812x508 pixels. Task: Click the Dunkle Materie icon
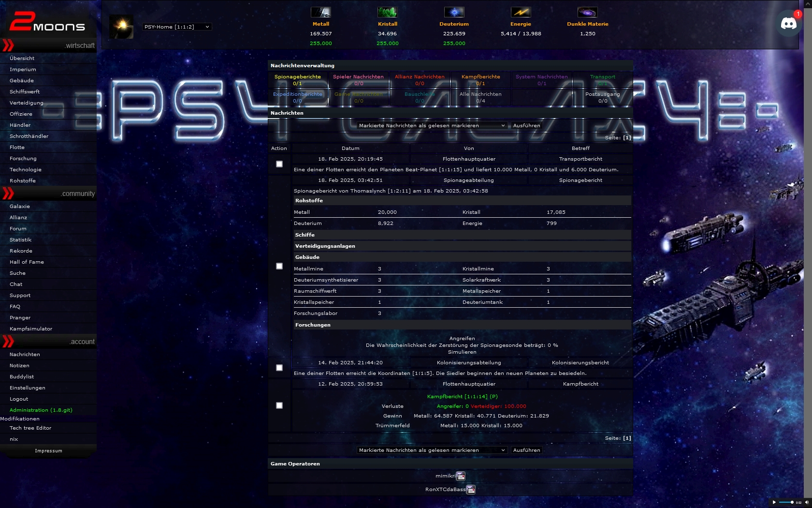tap(587, 12)
